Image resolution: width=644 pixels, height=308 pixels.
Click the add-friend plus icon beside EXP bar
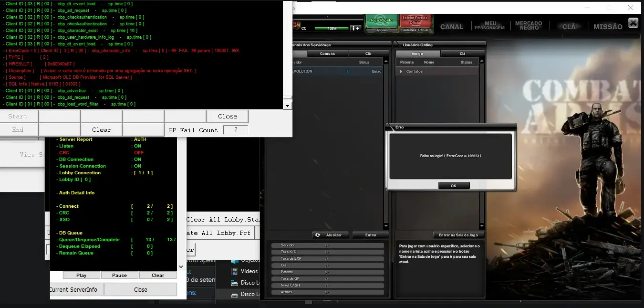pyautogui.click(x=356, y=28)
